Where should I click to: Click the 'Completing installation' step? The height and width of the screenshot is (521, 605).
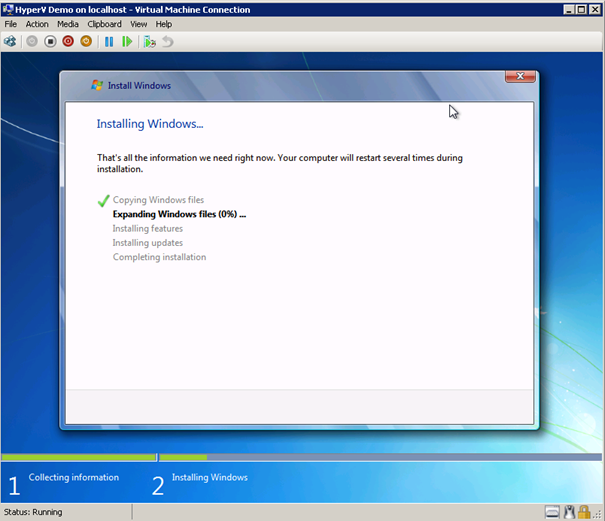click(159, 257)
